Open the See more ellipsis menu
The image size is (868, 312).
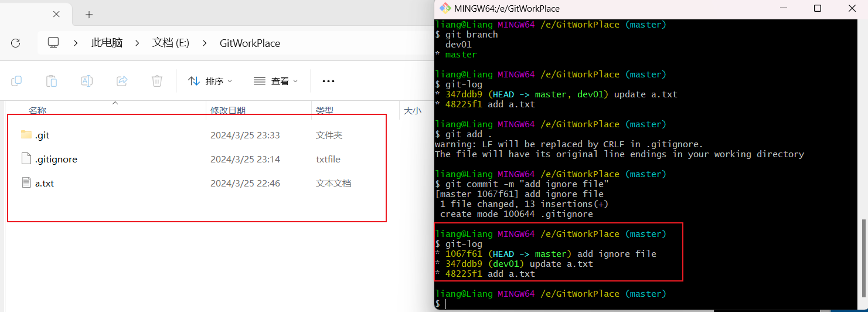click(x=328, y=81)
